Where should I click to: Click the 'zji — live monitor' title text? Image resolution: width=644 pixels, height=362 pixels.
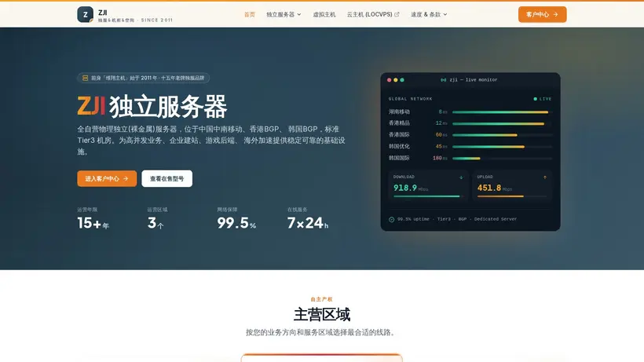pyautogui.click(x=473, y=80)
